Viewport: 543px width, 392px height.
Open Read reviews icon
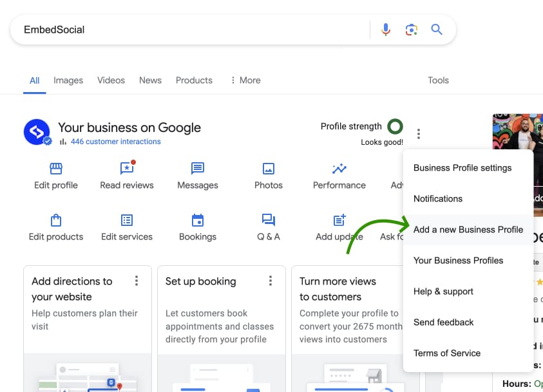click(x=127, y=169)
